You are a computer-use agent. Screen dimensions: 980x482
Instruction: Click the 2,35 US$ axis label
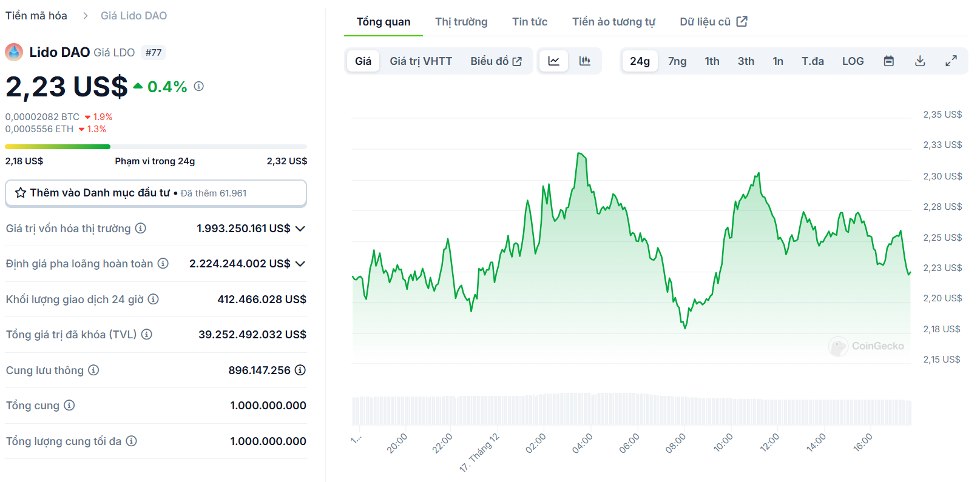pyautogui.click(x=942, y=115)
